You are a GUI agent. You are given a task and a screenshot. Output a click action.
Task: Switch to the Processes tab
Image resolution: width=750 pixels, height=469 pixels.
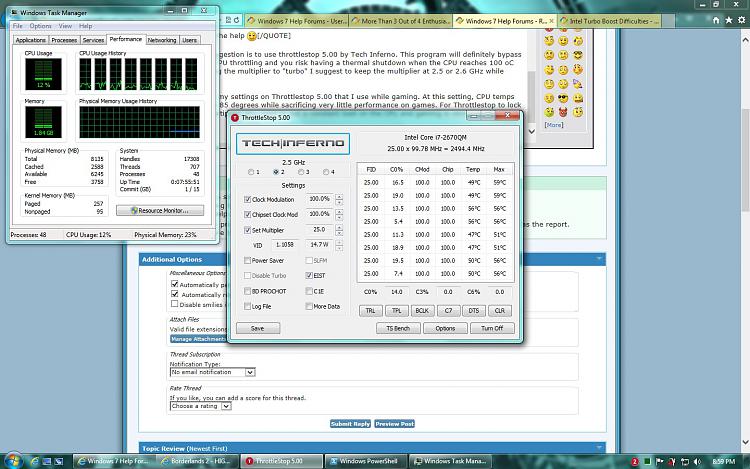(x=64, y=40)
